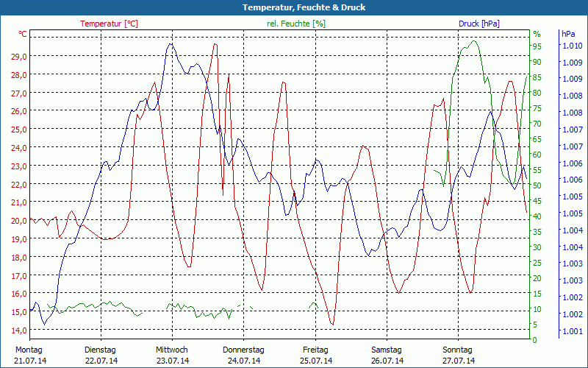Pick the Sonntag 27.07.14 date label
588x368 pixels.
(x=458, y=355)
